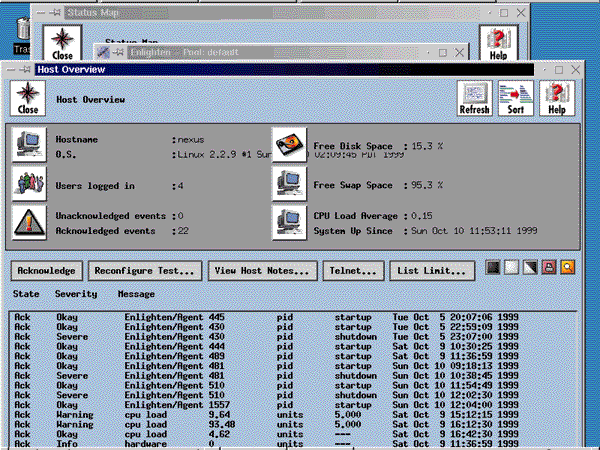
Task: Open Help in the Host Overview toolbar
Action: (x=557, y=98)
